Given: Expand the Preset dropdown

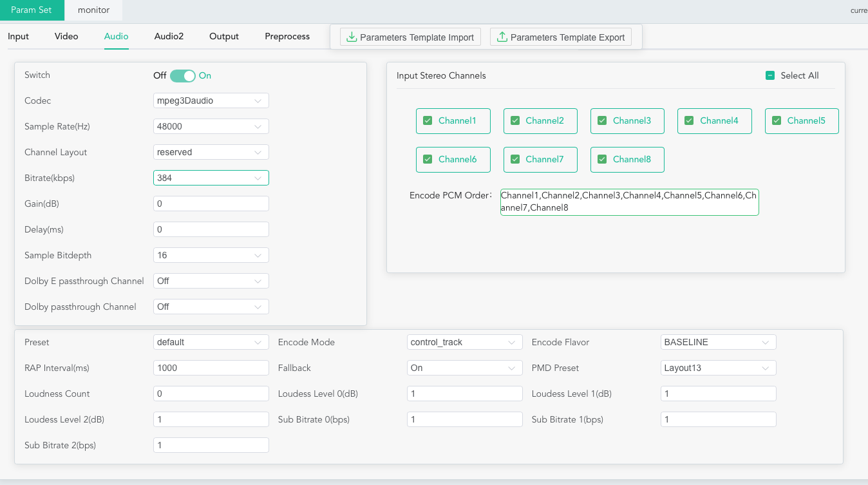Looking at the screenshot, I should point(211,342).
